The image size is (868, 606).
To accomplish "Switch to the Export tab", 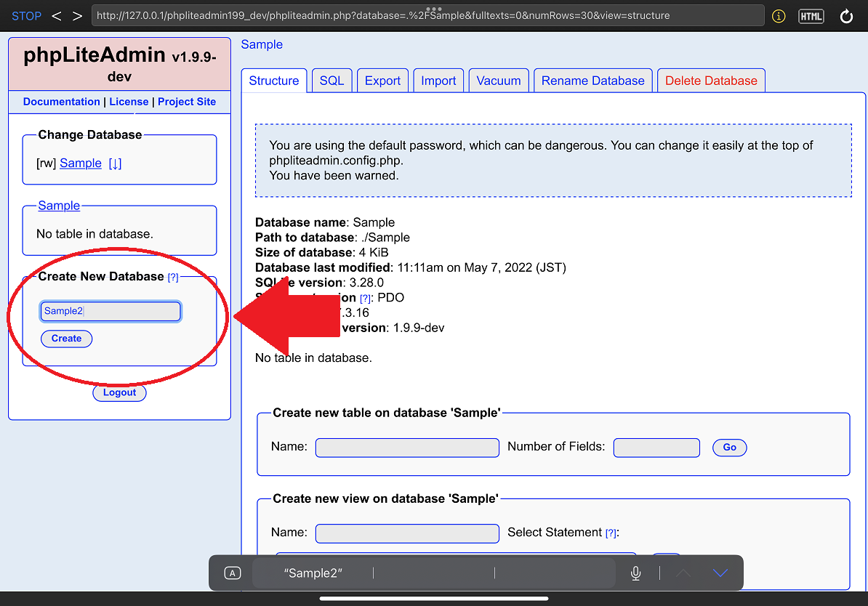I will [x=382, y=81].
